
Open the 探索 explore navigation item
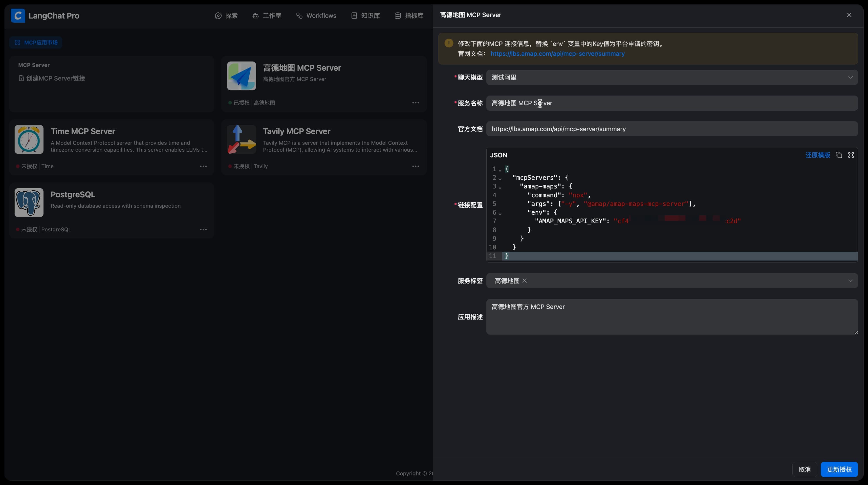pyautogui.click(x=226, y=16)
